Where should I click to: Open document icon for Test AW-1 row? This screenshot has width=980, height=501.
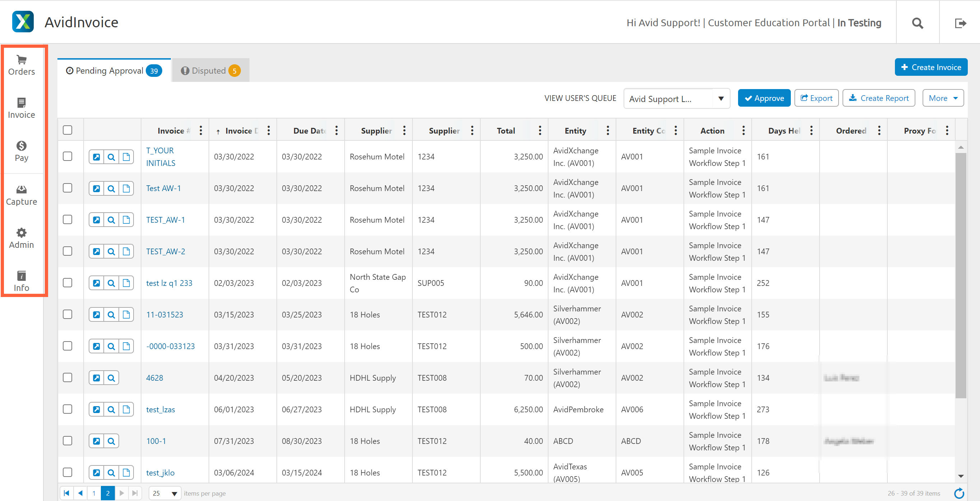[126, 189]
